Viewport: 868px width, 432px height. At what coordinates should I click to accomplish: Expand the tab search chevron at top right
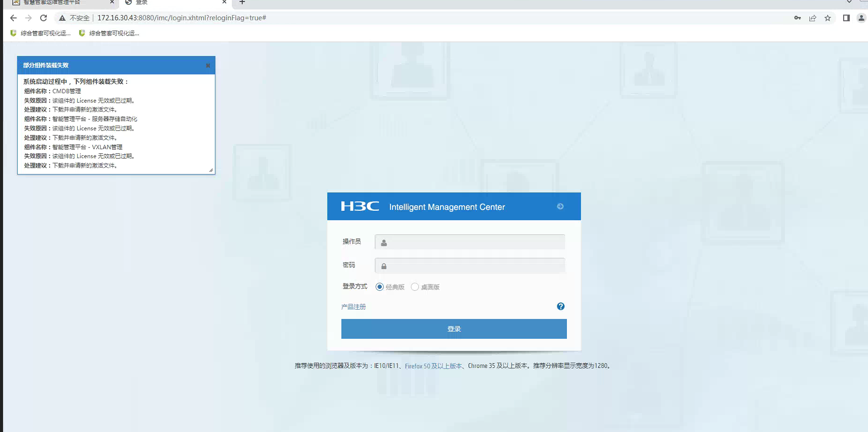[x=849, y=2]
